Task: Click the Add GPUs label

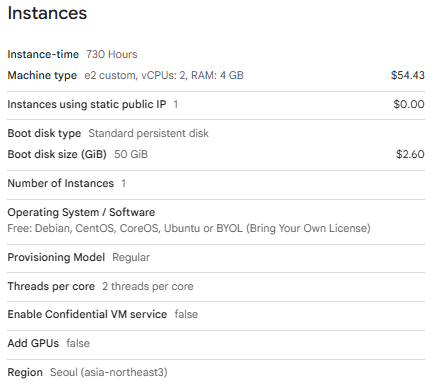Action: click(33, 343)
